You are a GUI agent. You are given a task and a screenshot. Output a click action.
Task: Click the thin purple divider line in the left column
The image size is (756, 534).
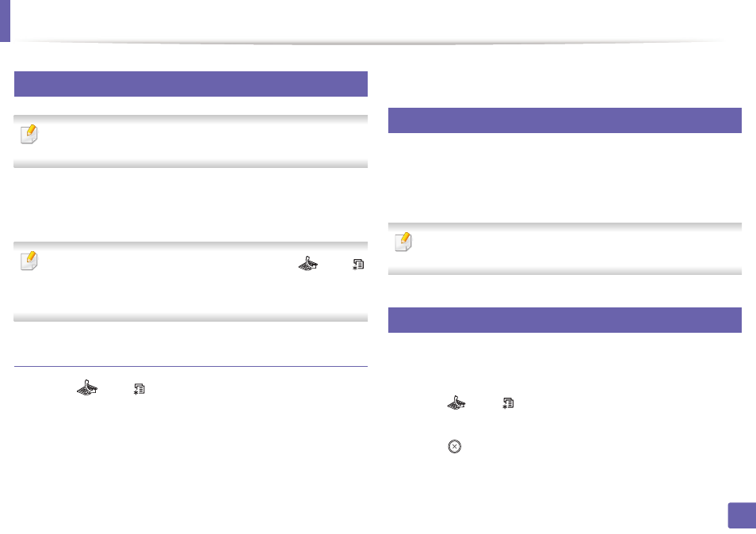pyautogui.click(x=191, y=366)
